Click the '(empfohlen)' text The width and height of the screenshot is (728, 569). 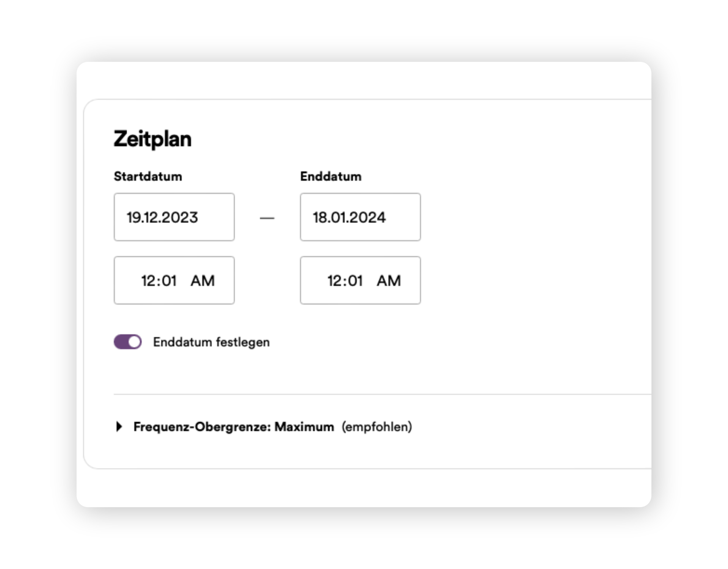point(377,427)
